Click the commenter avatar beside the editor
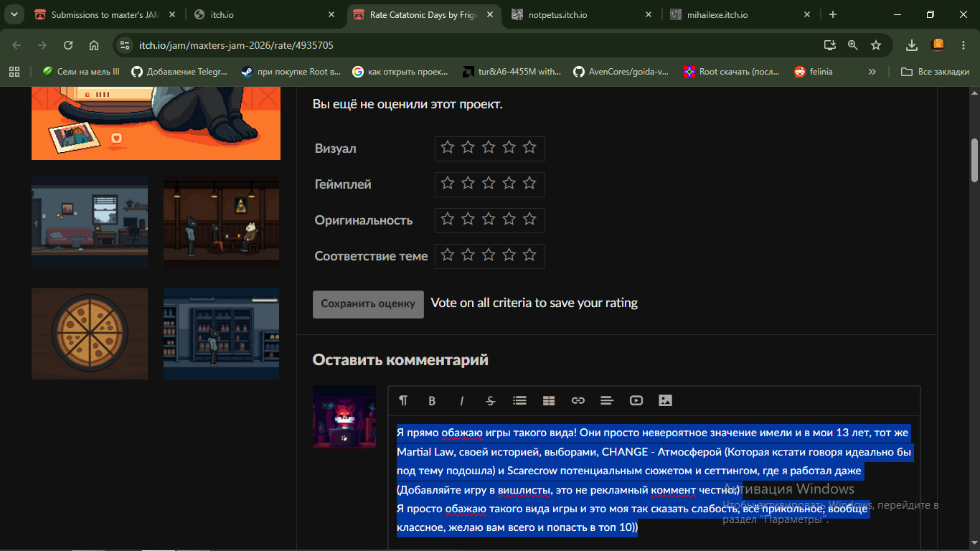The image size is (980, 551). [344, 417]
